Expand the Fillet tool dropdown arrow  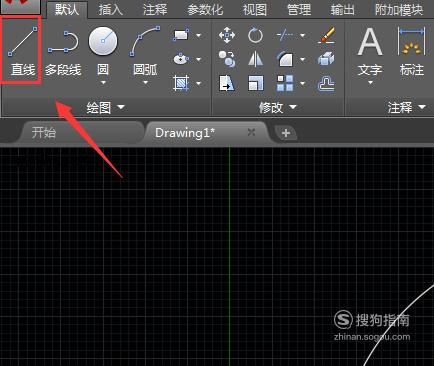pos(303,59)
